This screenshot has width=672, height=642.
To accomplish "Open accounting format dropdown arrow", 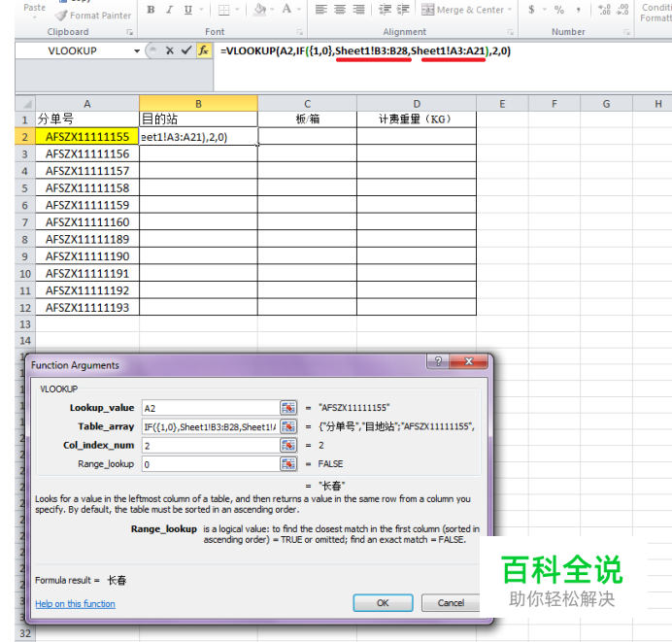I will (x=544, y=10).
